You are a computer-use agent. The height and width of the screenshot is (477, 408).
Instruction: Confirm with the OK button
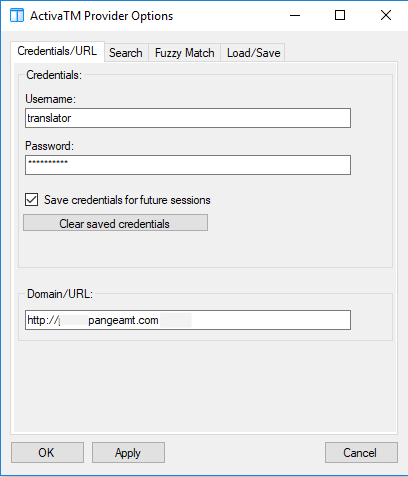47,452
